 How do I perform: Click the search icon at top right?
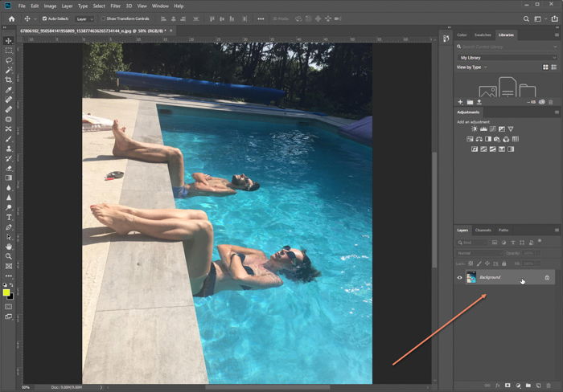(526, 19)
